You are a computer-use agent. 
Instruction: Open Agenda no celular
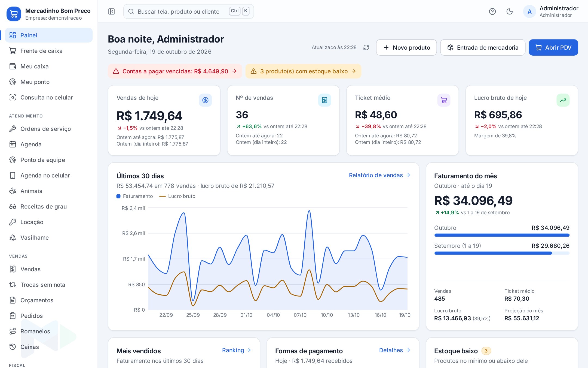49,175
